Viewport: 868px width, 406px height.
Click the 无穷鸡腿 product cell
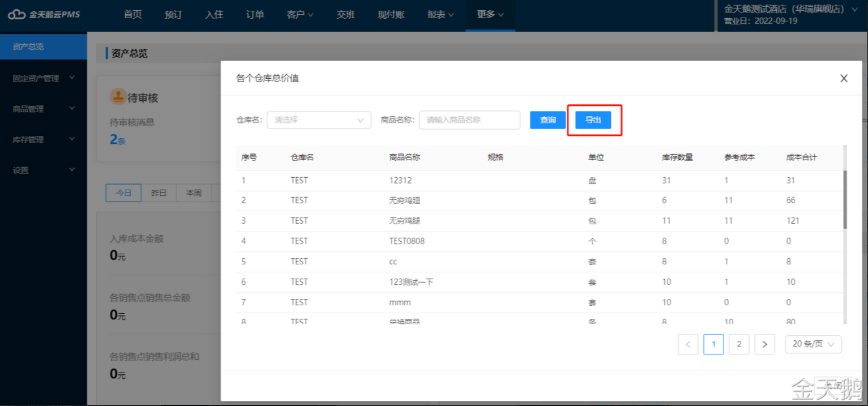tap(405, 221)
